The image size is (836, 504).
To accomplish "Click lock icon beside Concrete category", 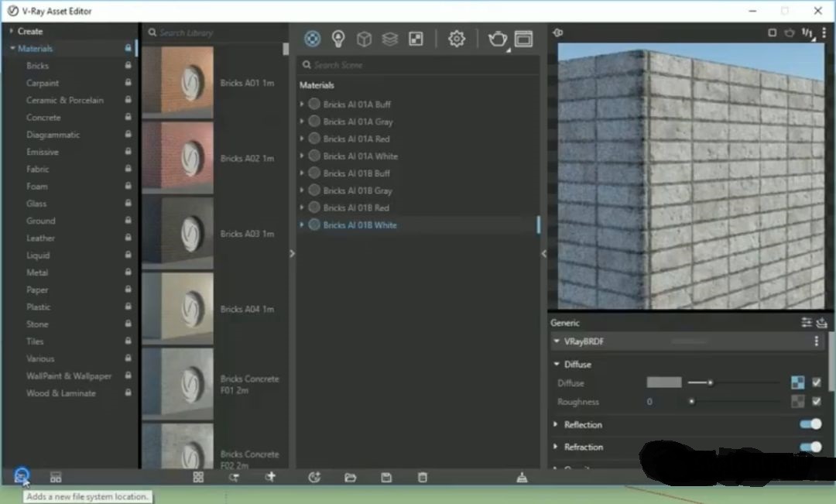I will (x=128, y=117).
